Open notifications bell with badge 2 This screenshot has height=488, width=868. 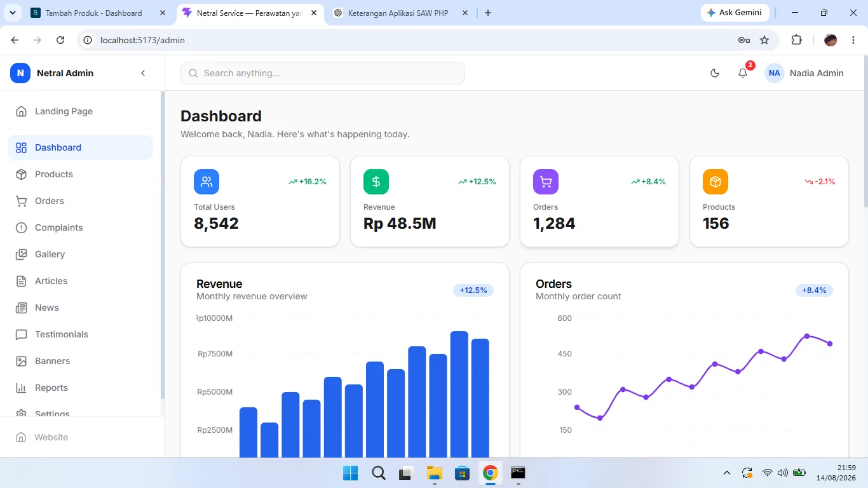[743, 73]
